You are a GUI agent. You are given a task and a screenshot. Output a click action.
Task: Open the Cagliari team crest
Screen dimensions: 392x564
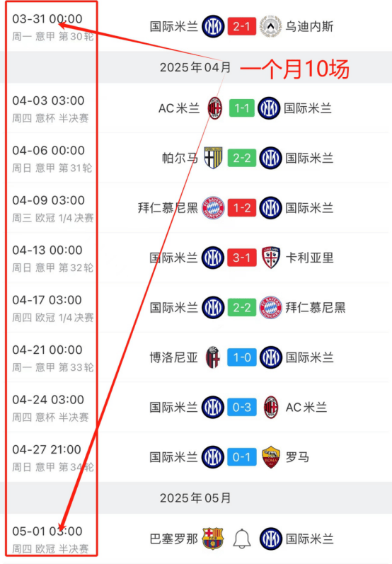click(270, 258)
